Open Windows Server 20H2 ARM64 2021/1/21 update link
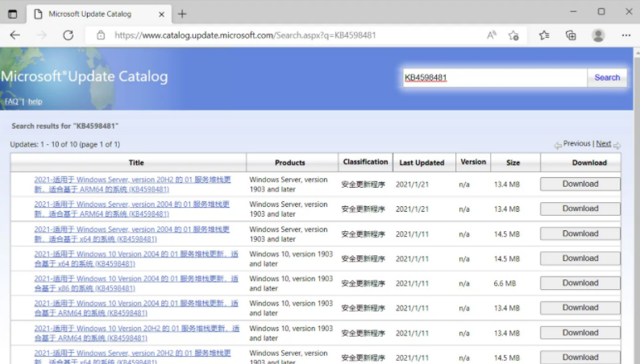The image size is (640, 364). click(x=132, y=184)
